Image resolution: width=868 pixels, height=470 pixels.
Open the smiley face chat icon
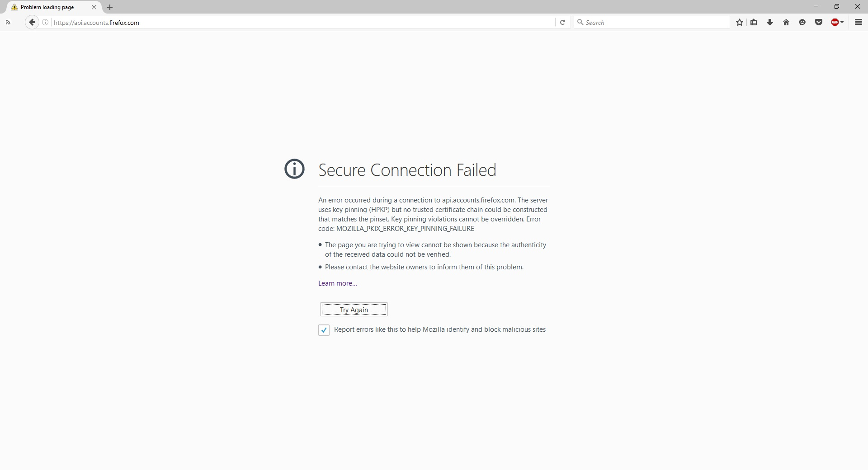[x=802, y=22]
